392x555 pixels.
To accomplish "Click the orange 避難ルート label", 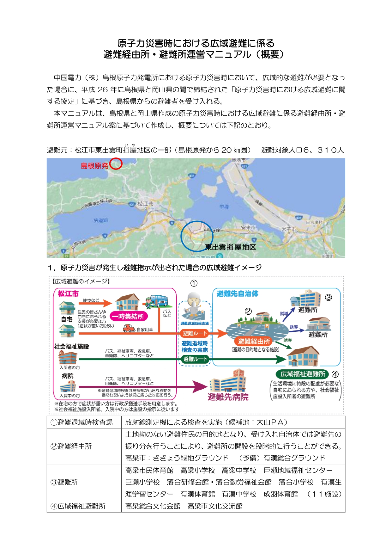I will click(x=195, y=333).
